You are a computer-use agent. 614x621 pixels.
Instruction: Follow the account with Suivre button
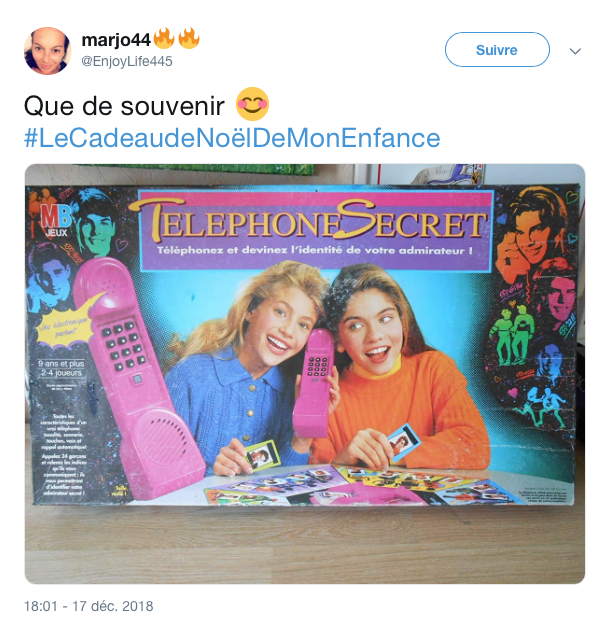point(497,50)
